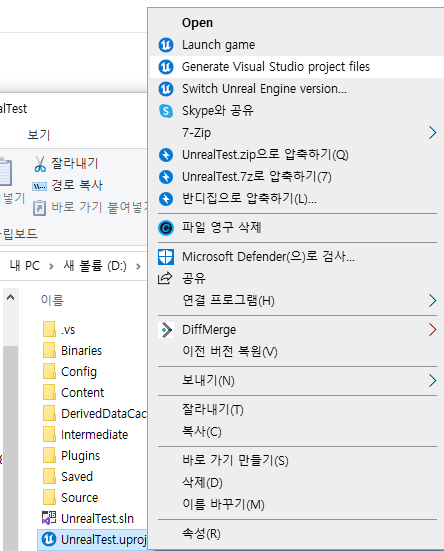Click the clipboard paste icon in ribbon
This screenshot has width=444, height=551.
(5, 172)
